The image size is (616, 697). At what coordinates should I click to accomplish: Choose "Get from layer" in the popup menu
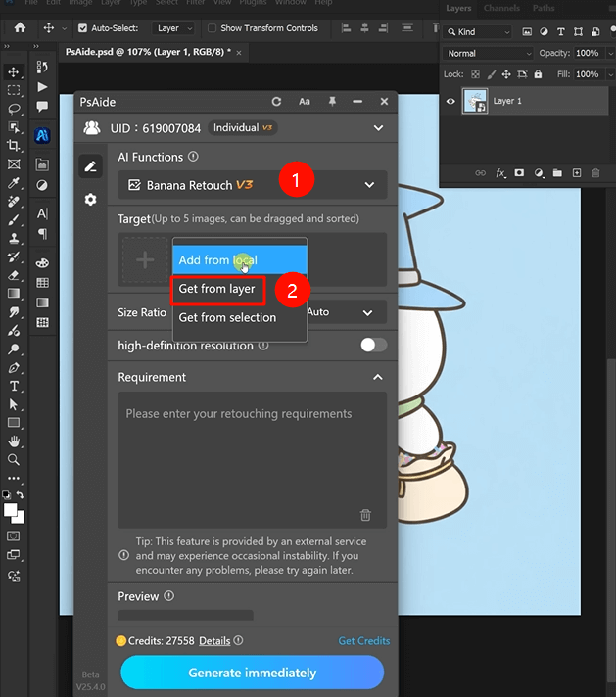pos(216,289)
